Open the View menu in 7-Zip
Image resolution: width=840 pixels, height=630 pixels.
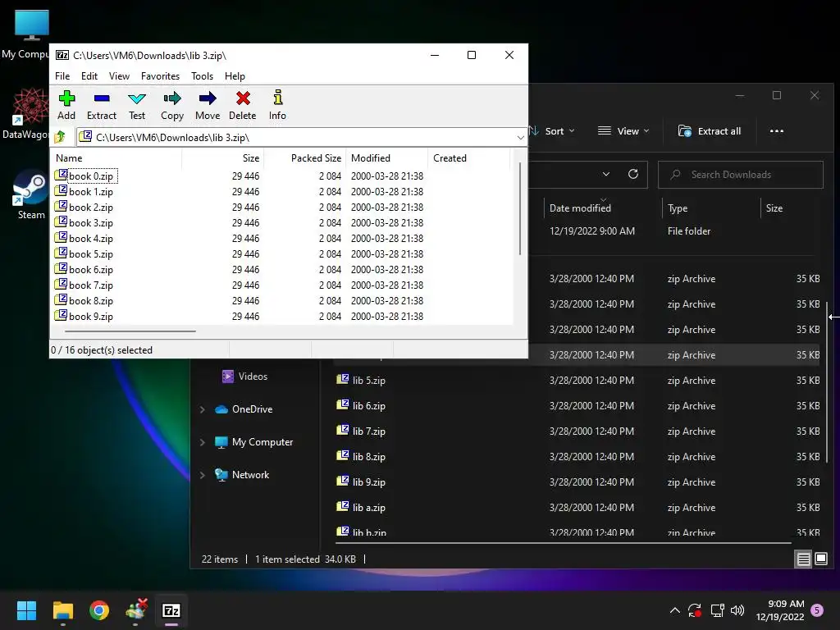119,76
